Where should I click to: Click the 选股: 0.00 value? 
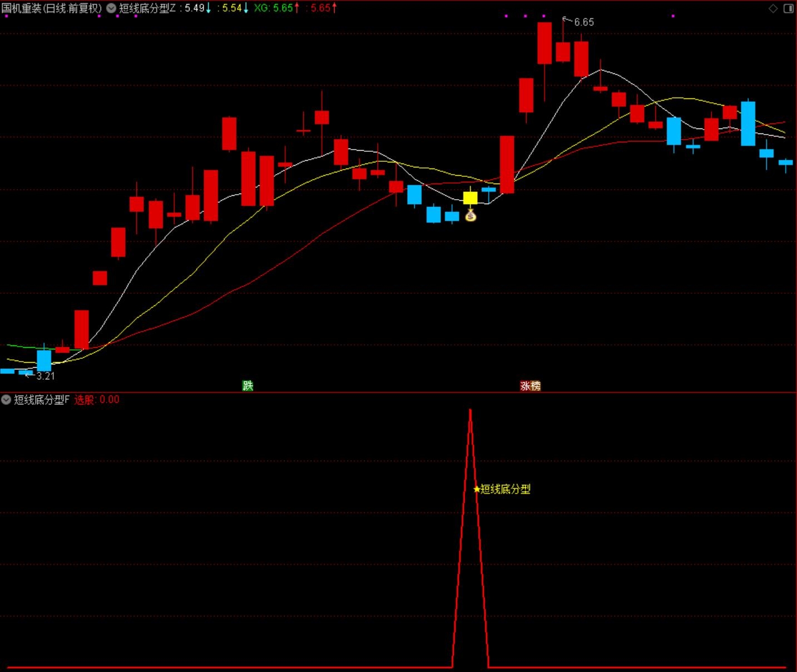point(97,399)
